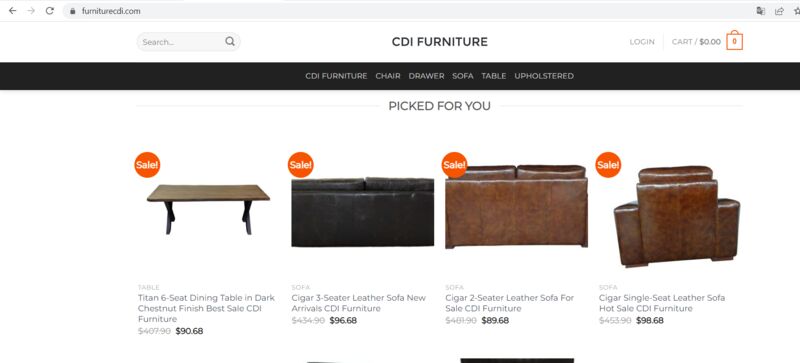This screenshot has width=800, height=363.
Task: Click the padlock icon in address bar
Action: [x=72, y=11]
